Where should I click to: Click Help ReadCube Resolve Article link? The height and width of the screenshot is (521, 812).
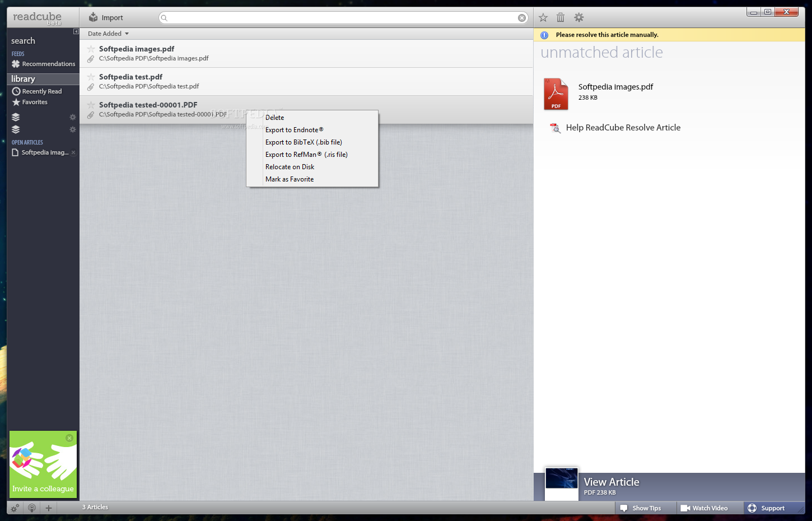pos(623,128)
